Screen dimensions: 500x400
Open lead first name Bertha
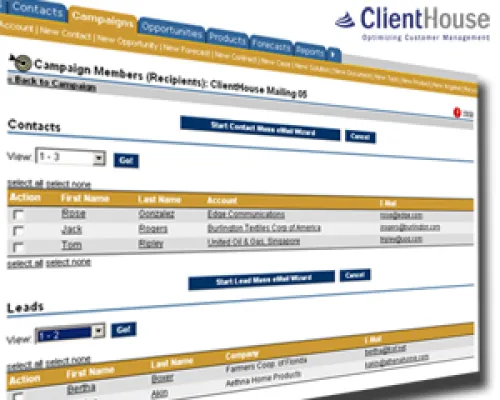[81, 388]
